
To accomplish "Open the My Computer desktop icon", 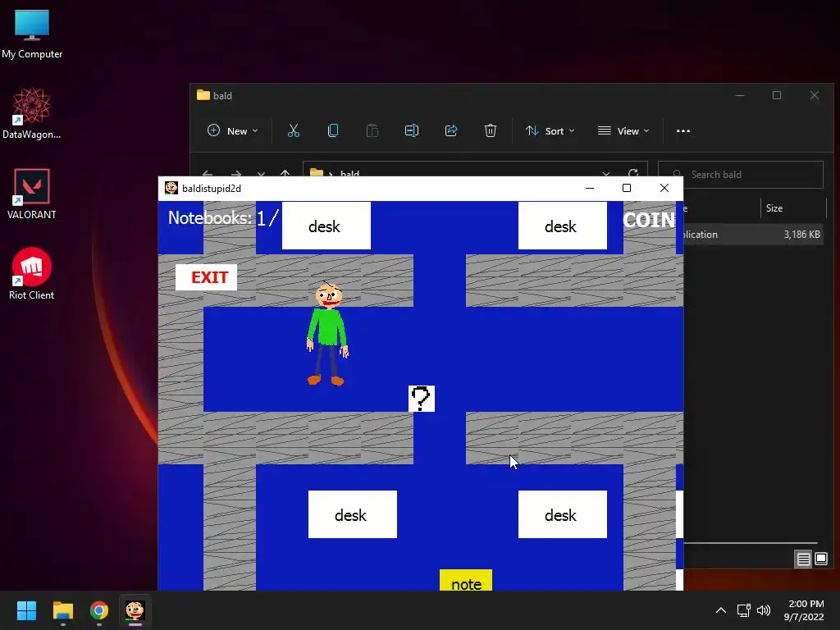I will coord(32,34).
